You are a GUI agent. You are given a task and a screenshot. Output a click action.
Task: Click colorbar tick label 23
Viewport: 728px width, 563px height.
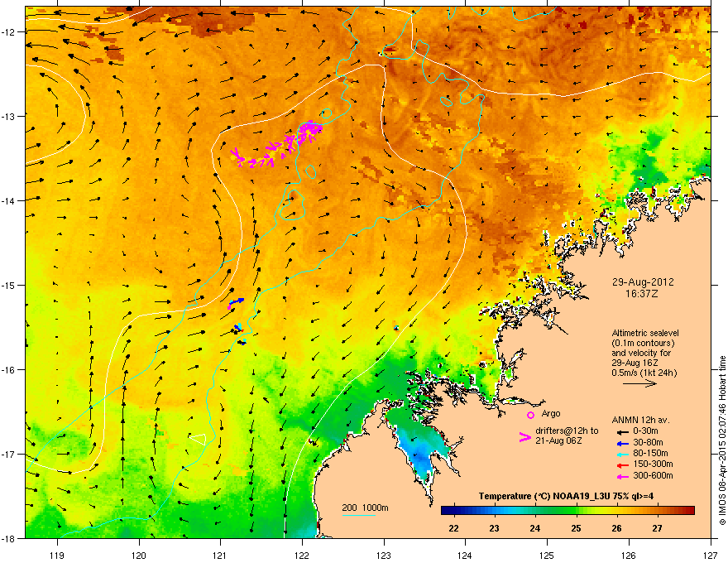(494, 528)
